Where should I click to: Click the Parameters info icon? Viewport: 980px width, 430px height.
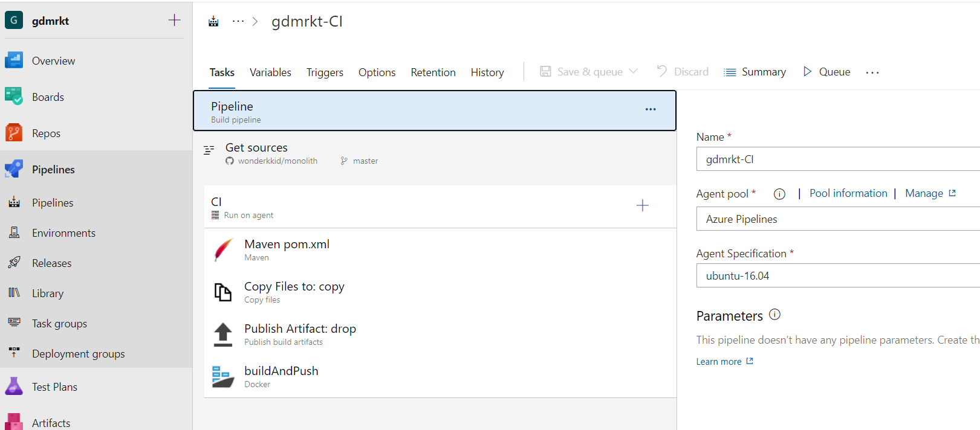click(774, 315)
